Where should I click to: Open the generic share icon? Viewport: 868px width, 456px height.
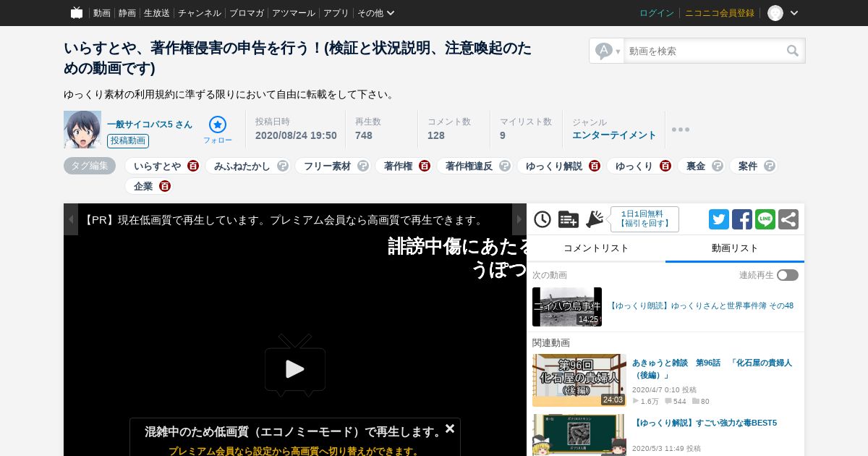pos(788,219)
